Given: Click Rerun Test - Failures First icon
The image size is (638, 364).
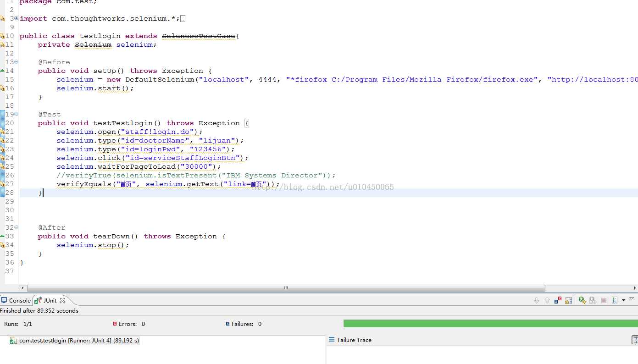Looking at the screenshot, I should (x=593, y=300).
